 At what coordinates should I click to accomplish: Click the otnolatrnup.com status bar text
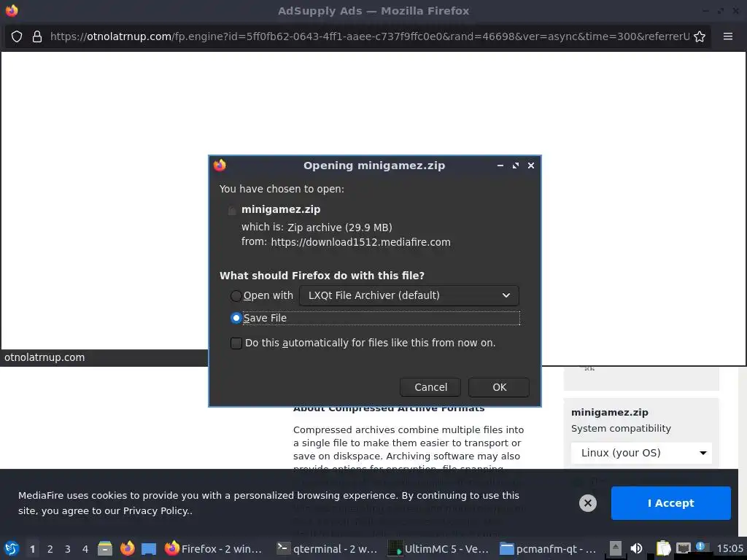(x=44, y=357)
